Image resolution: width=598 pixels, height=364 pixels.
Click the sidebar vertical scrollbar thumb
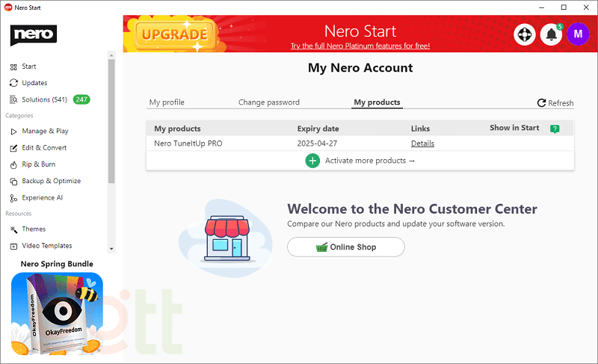point(111,121)
